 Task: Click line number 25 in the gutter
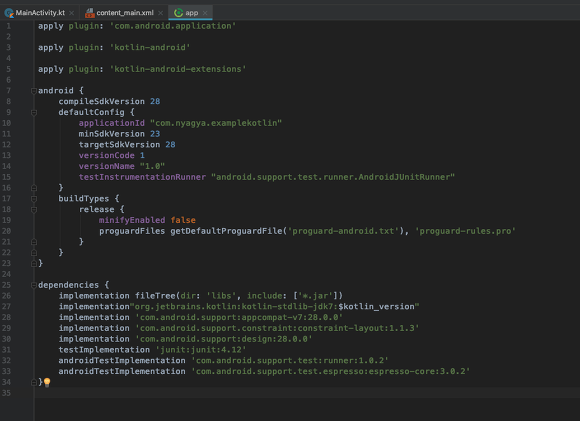click(x=6, y=285)
